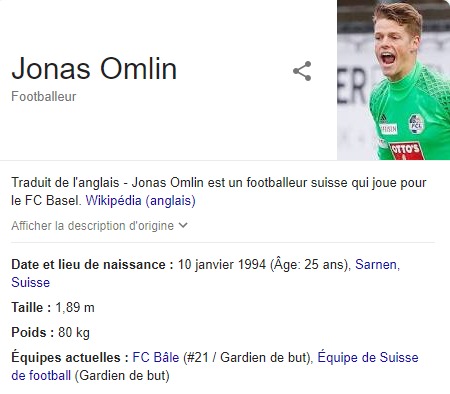The image size is (450, 394).
Task: Click the Équipes actuelles label
Action: [x=70, y=357]
